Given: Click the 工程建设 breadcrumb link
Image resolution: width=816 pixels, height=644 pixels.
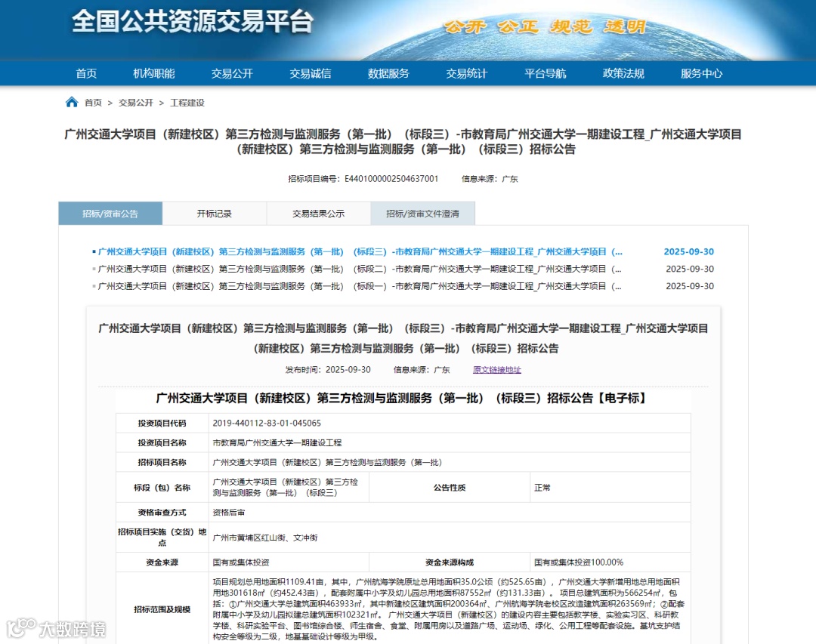Looking at the screenshot, I should [186, 103].
